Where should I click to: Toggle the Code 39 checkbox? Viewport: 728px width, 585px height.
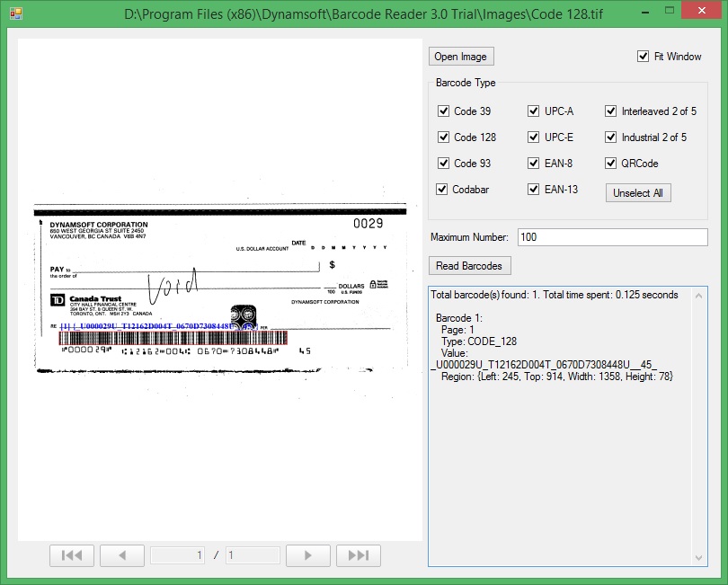pyautogui.click(x=443, y=111)
